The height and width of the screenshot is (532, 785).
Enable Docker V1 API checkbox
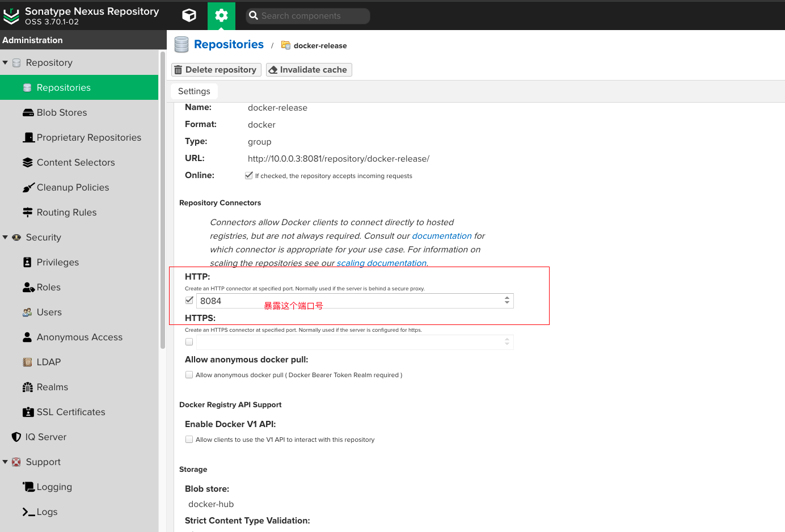(189, 439)
